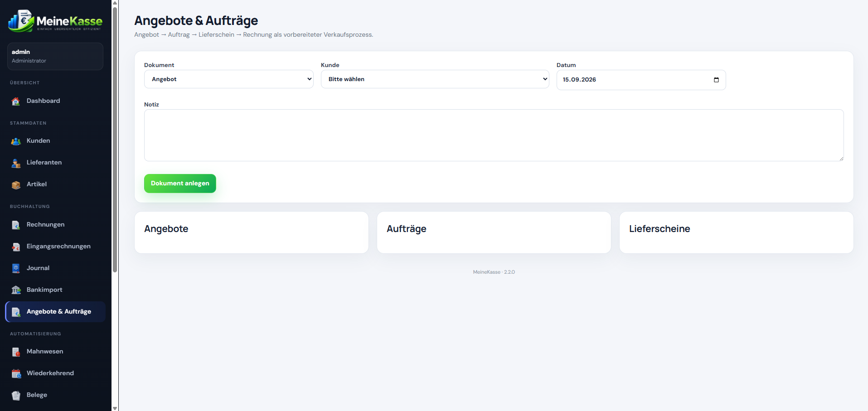Image resolution: width=868 pixels, height=411 pixels.
Task: Click the MeineKasse logo icon
Action: tap(21, 21)
